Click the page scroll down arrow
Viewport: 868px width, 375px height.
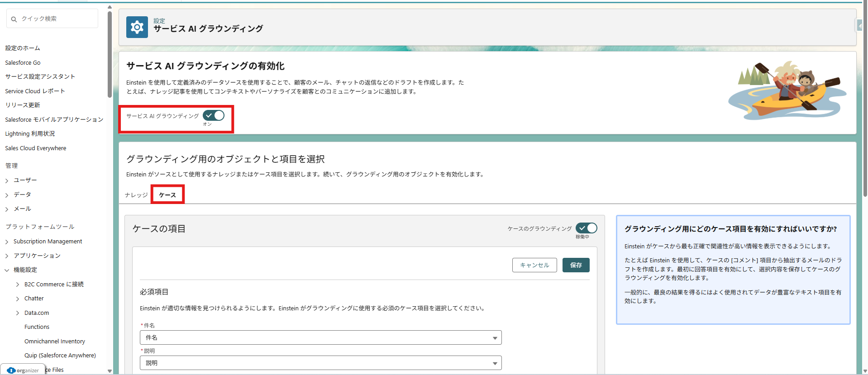click(x=865, y=371)
